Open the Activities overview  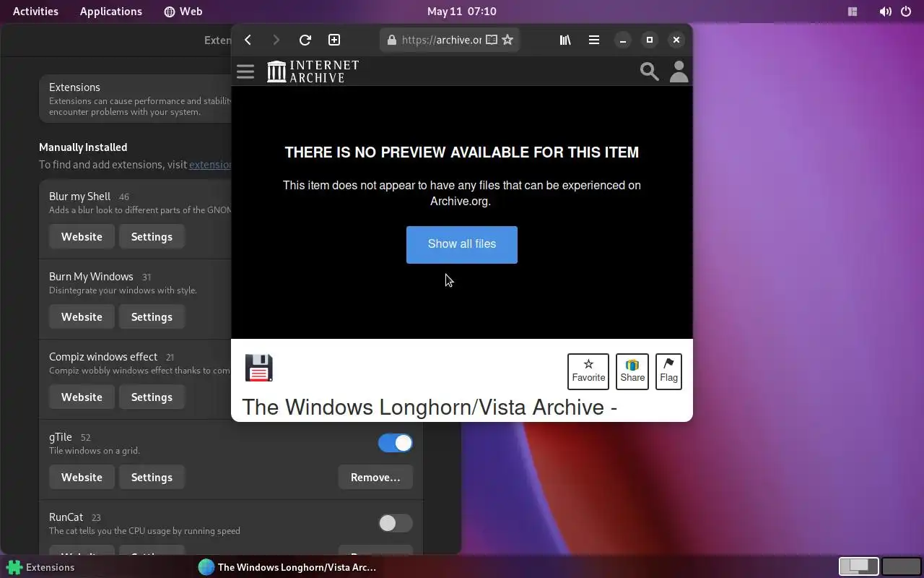[x=35, y=12]
